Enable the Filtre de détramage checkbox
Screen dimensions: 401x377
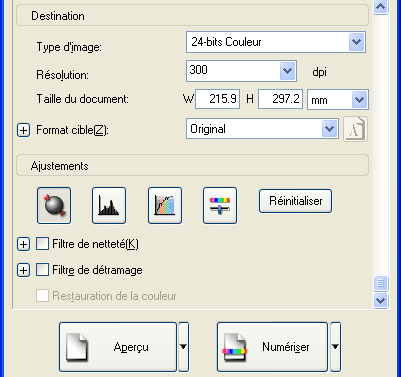tap(42, 270)
